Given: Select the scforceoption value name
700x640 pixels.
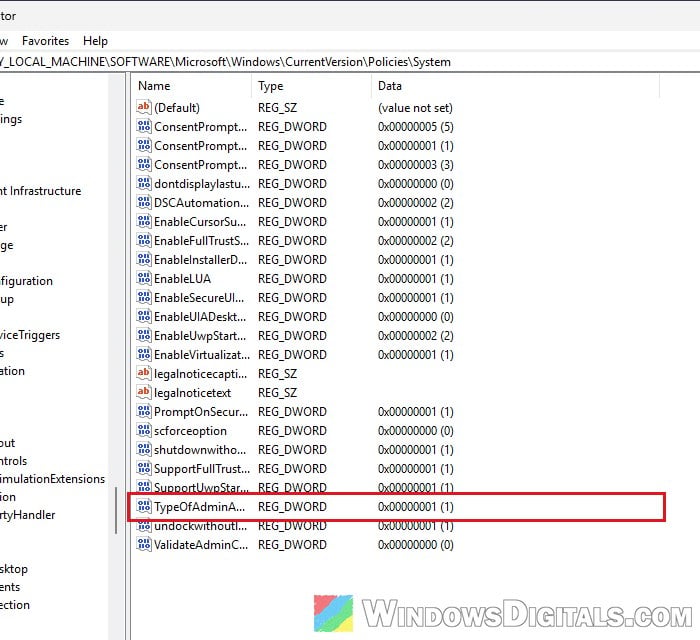Looking at the screenshot, I should click(x=190, y=431).
